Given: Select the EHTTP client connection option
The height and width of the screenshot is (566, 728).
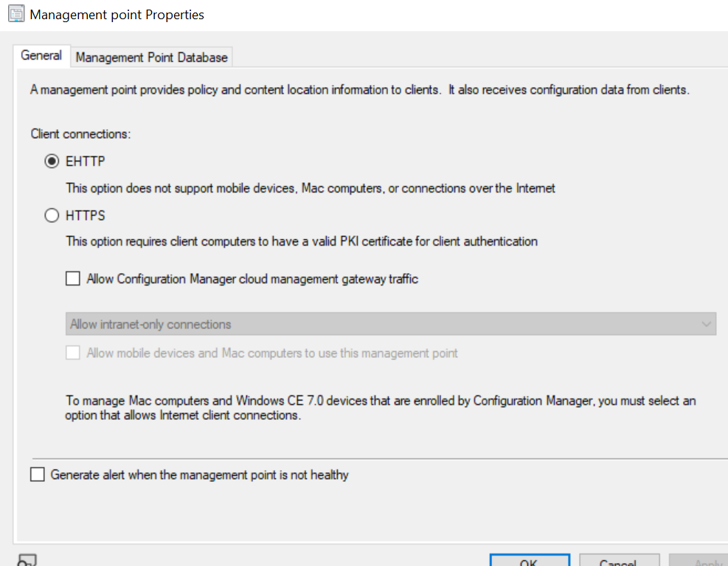Looking at the screenshot, I should click(x=51, y=161).
